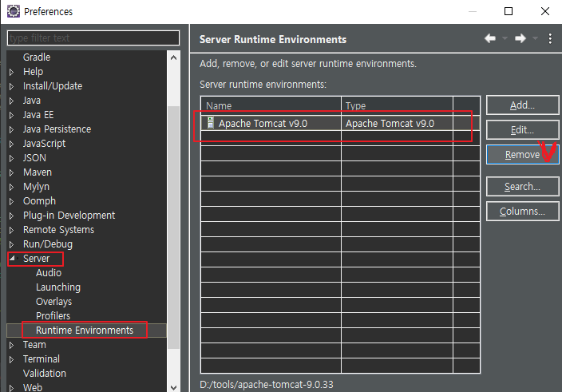Select Runtime Environments under Server
This screenshot has height=392, width=562.
85,330
